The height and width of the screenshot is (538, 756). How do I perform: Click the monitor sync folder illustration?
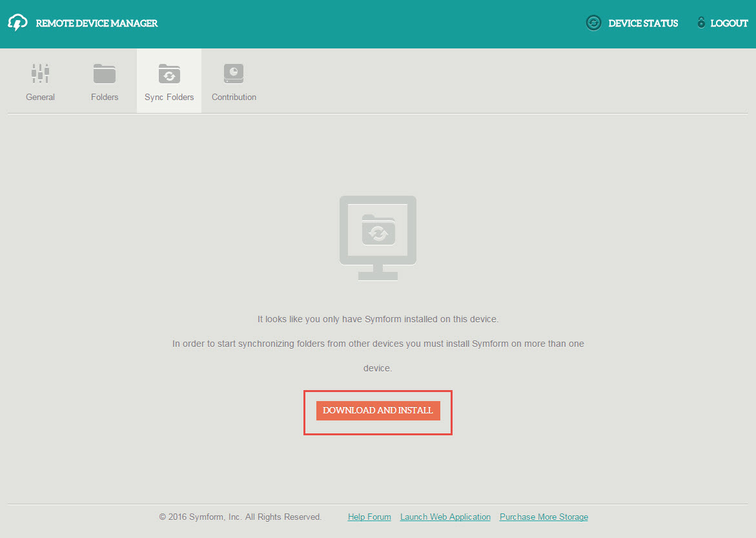pyautogui.click(x=378, y=238)
